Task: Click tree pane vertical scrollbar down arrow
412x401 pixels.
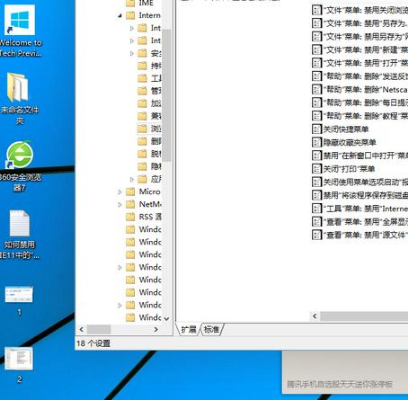Action: click(x=166, y=319)
